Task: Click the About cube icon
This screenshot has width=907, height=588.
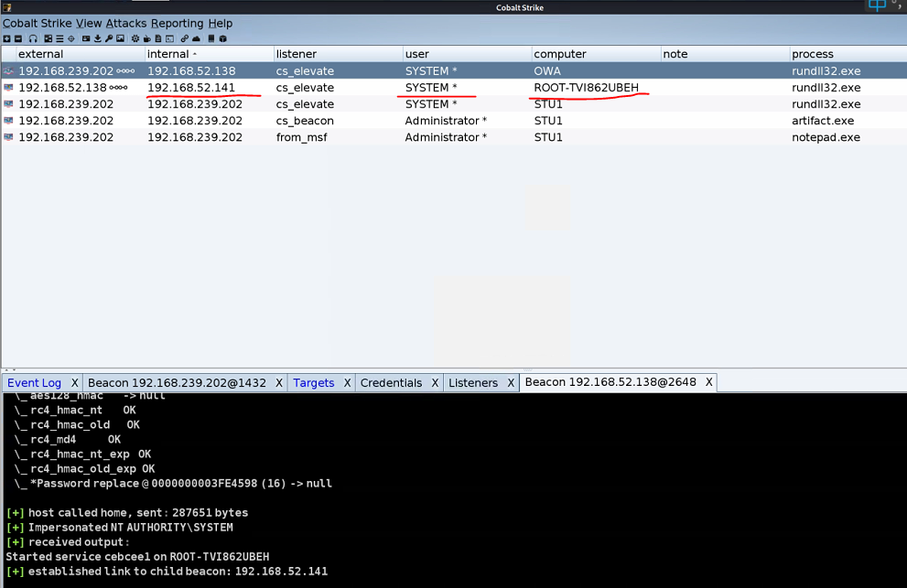Action: point(222,38)
